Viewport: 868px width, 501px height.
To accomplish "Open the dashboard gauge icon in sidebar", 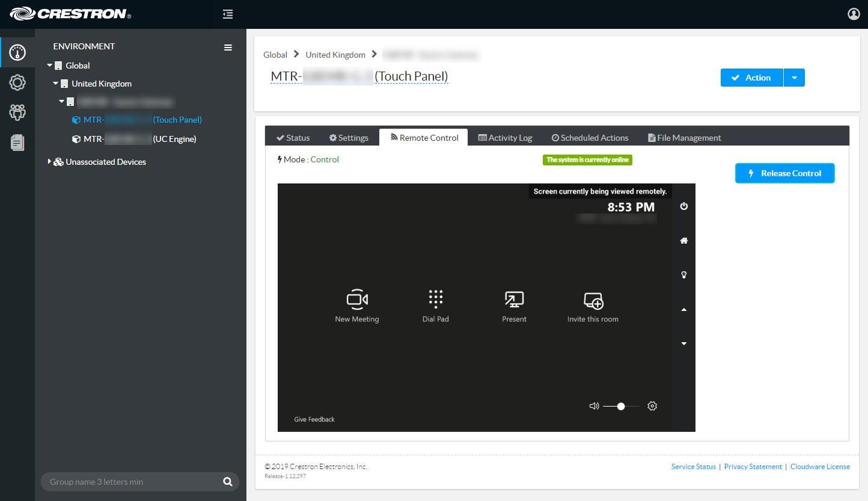I will pyautogui.click(x=17, y=52).
